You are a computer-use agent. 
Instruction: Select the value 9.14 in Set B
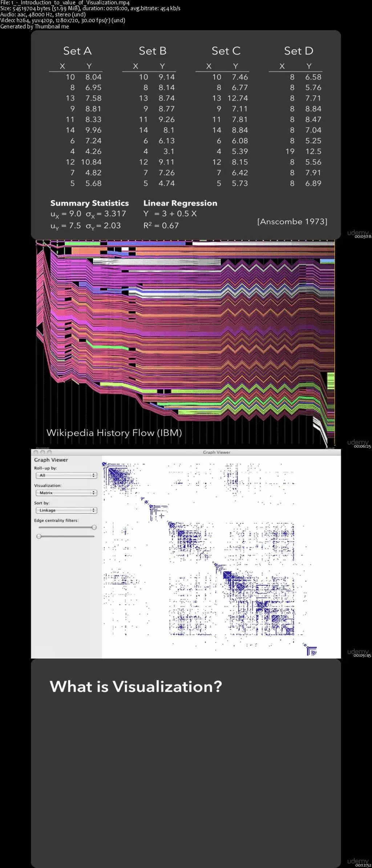(167, 77)
